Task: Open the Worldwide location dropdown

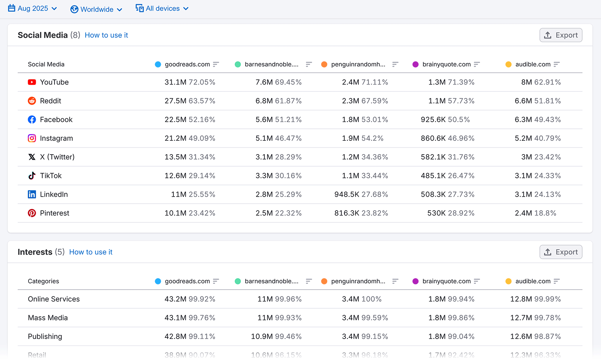Action: (97, 9)
